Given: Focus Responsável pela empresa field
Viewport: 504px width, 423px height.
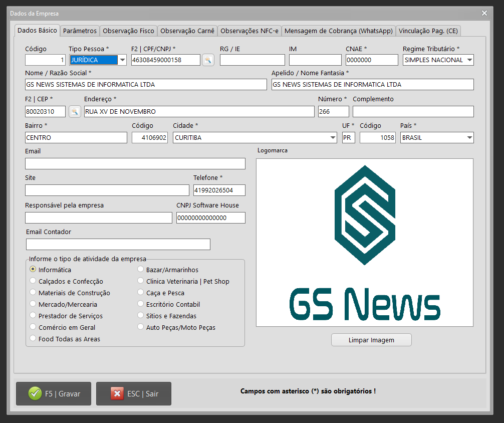Looking at the screenshot, I should [x=99, y=218].
